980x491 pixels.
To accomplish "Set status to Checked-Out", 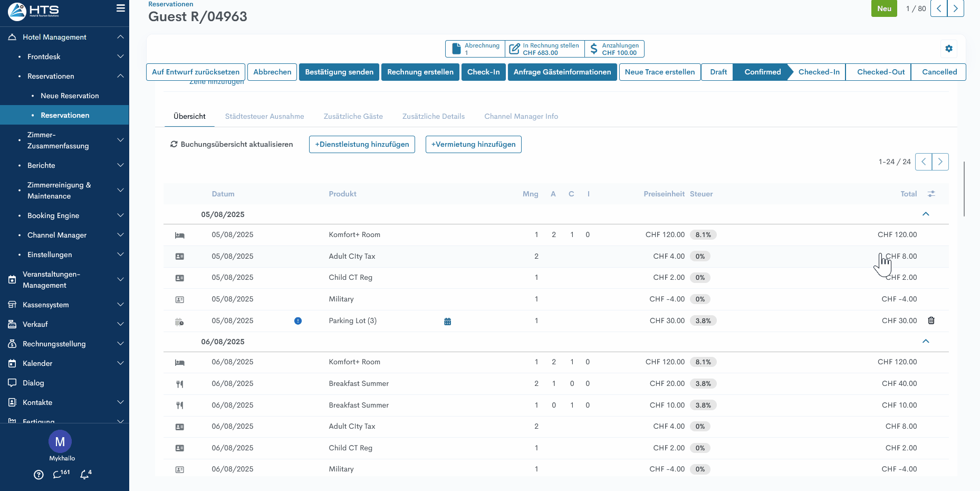I will tap(880, 72).
